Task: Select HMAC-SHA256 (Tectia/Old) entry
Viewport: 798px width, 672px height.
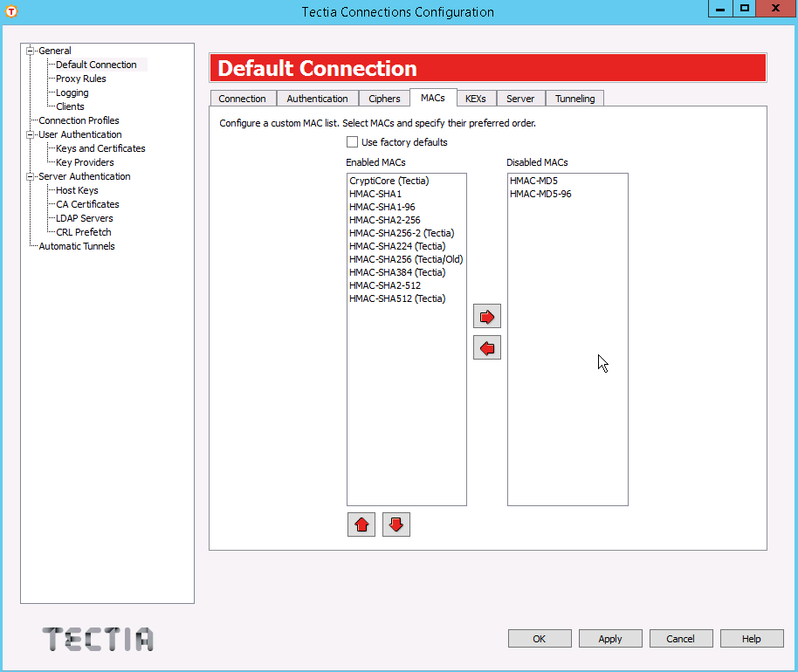Action: [406, 259]
